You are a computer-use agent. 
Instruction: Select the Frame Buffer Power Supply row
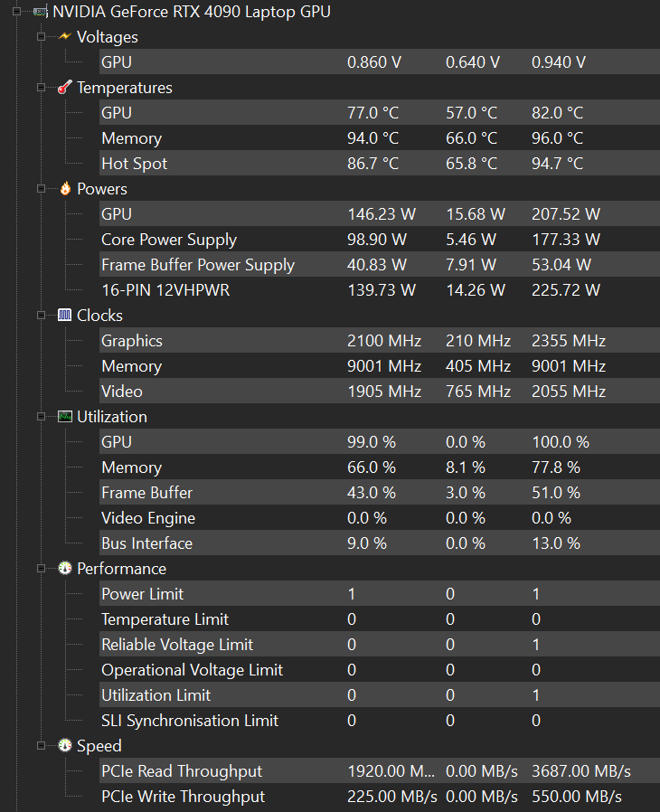[380, 265]
